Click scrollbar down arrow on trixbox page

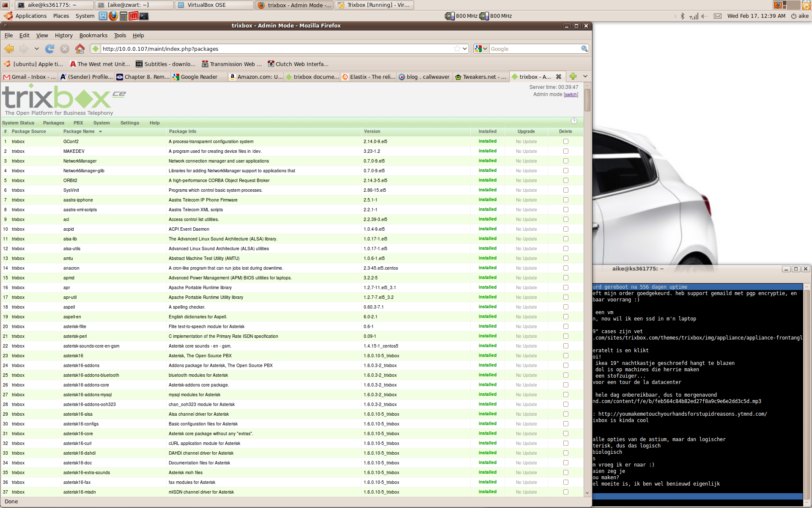(x=587, y=493)
